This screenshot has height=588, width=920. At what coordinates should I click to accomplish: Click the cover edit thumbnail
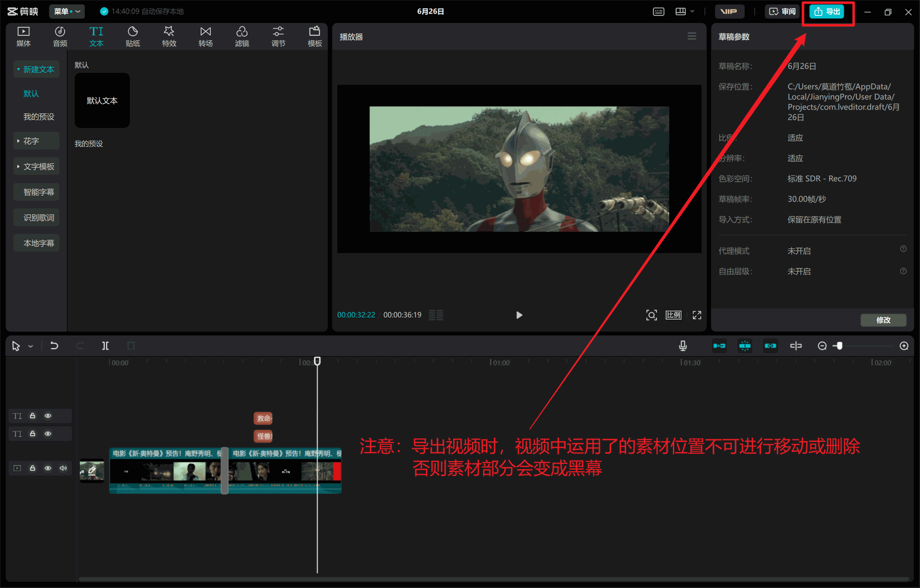coord(92,471)
